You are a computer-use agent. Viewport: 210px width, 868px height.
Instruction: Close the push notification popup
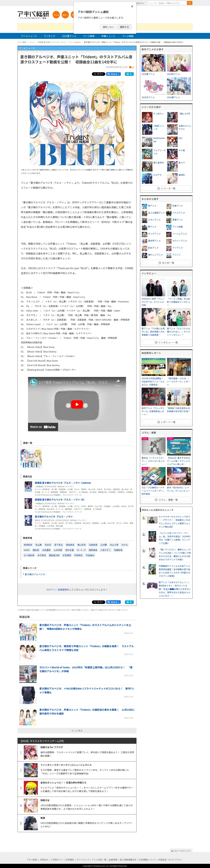tap(132, 6)
